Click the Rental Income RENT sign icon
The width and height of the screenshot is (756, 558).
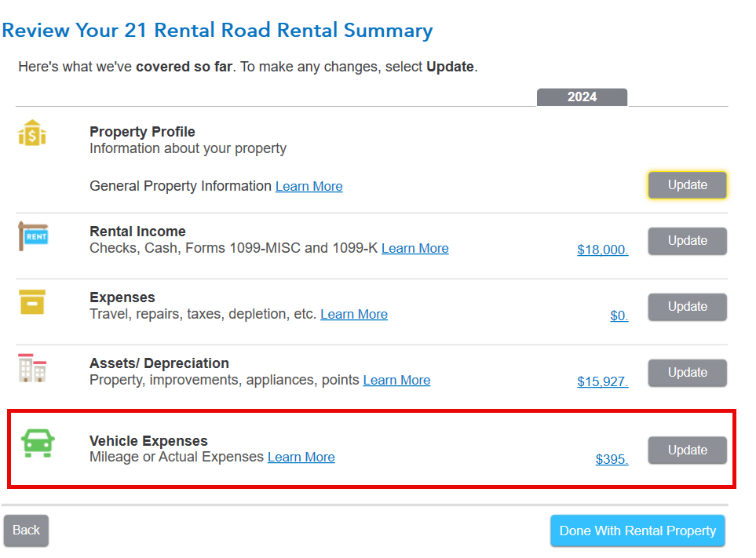(33, 236)
